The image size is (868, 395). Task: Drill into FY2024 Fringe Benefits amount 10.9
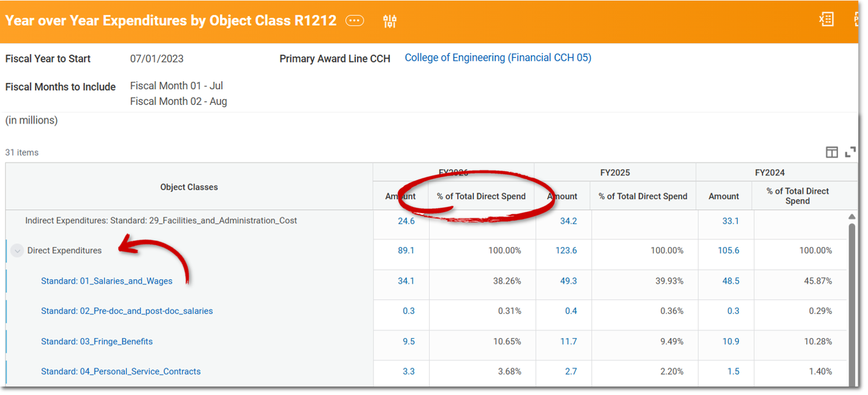(x=730, y=341)
